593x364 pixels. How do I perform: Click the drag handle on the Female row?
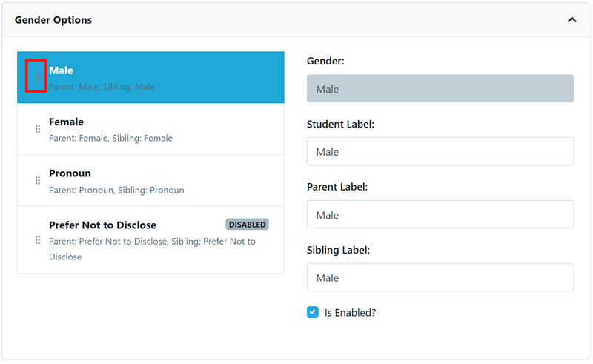click(38, 129)
